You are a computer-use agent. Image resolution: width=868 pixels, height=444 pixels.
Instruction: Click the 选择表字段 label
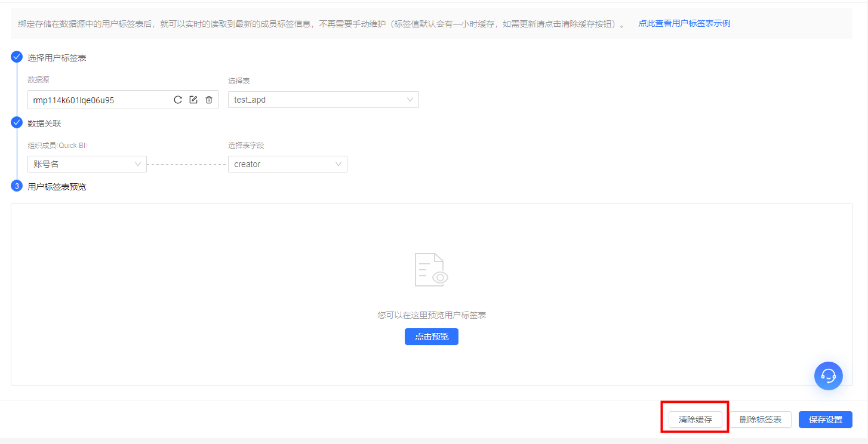pos(247,146)
